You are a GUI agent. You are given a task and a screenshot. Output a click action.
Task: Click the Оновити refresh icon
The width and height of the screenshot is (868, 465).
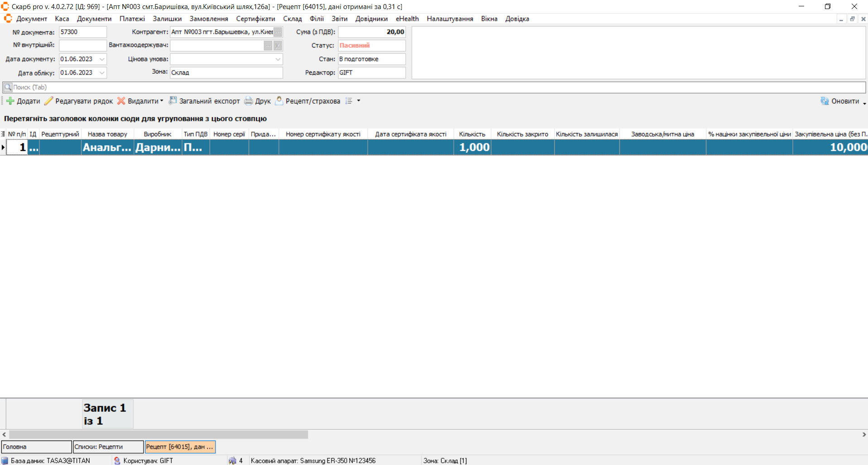(x=825, y=101)
